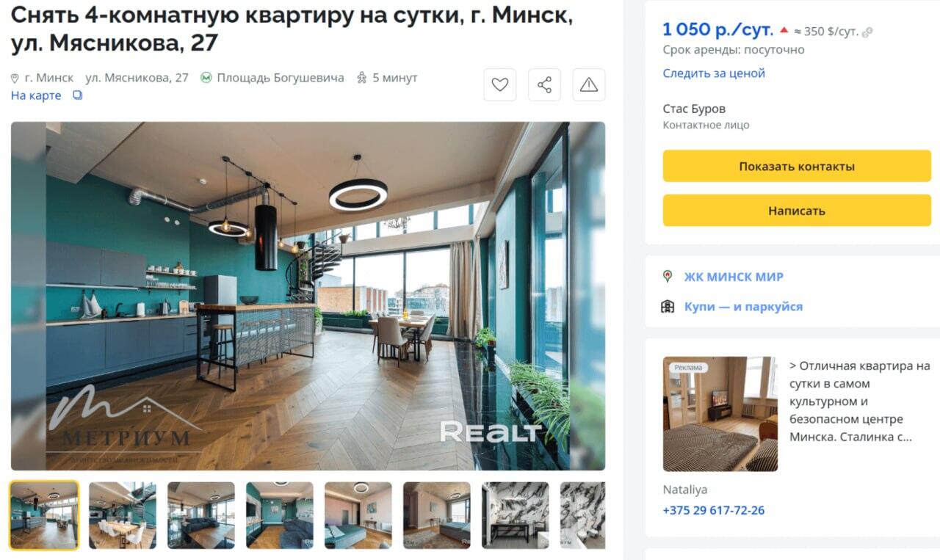The image size is (940, 560).
Task: Click the red price increase arrow
Action: (784, 31)
